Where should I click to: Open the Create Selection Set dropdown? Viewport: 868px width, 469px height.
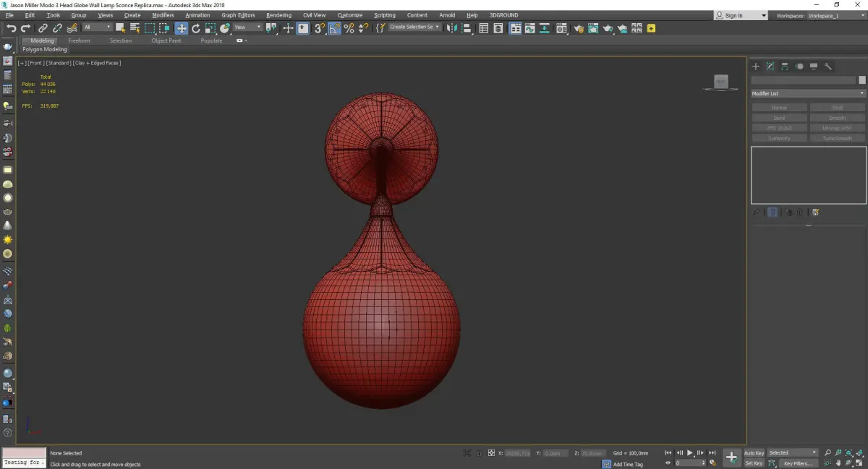point(414,27)
